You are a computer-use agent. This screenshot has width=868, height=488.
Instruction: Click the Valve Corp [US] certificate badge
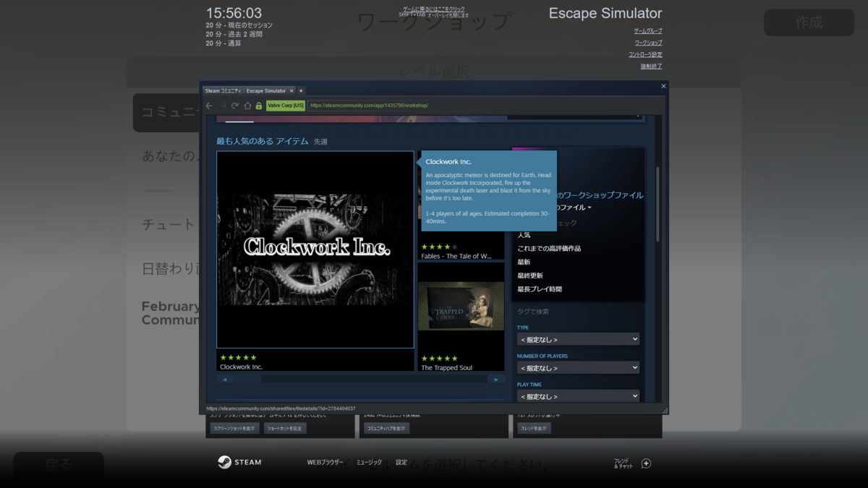tap(286, 106)
